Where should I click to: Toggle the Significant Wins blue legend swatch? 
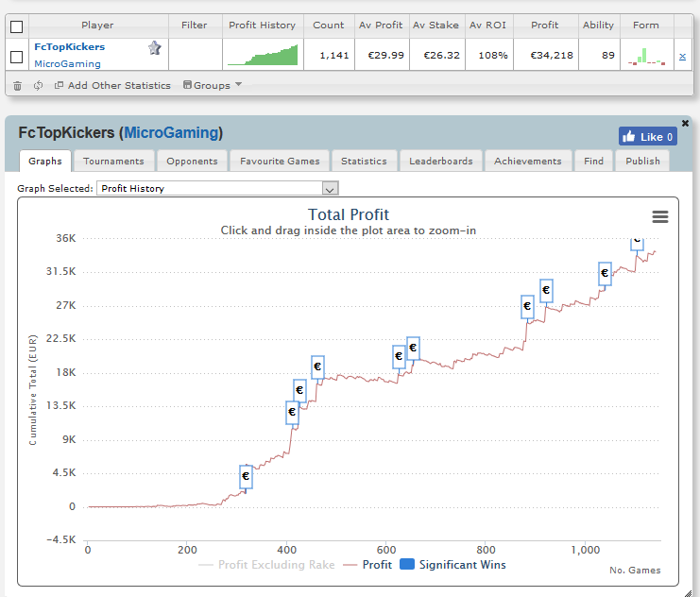[x=407, y=564]
